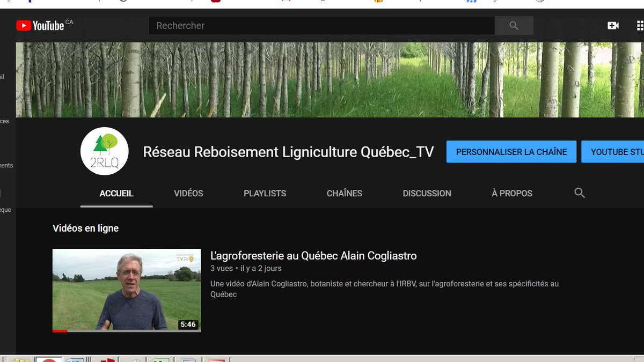Click the channel banner tree image
This screenshot has height=362, width=644.
click(x=330, y=80)
